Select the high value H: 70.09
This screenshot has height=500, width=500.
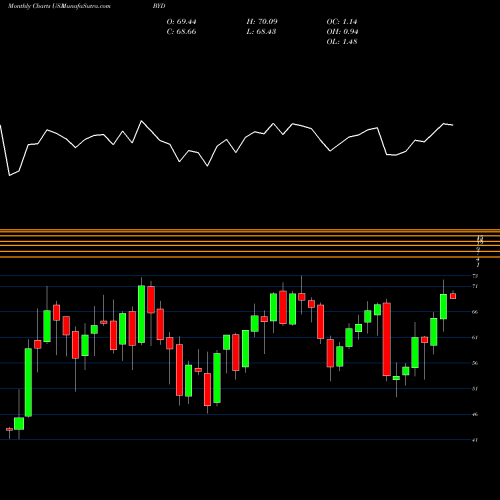pos(262,22)
